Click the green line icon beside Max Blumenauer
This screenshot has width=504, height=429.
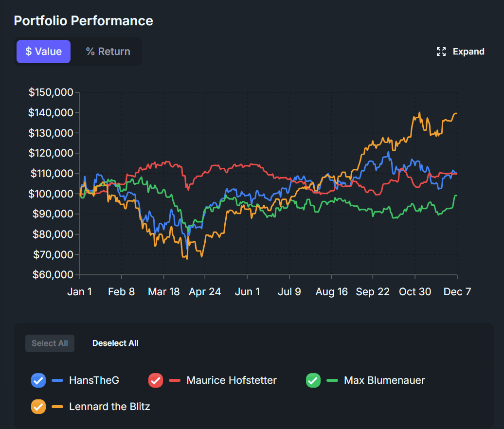(333, 380)
